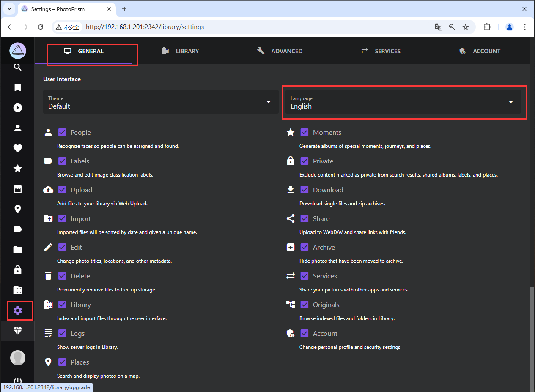The width and height of the screenshot is (535, 392).
Task: Open Private via the sidebar lock icon
Action: [17, 270]
